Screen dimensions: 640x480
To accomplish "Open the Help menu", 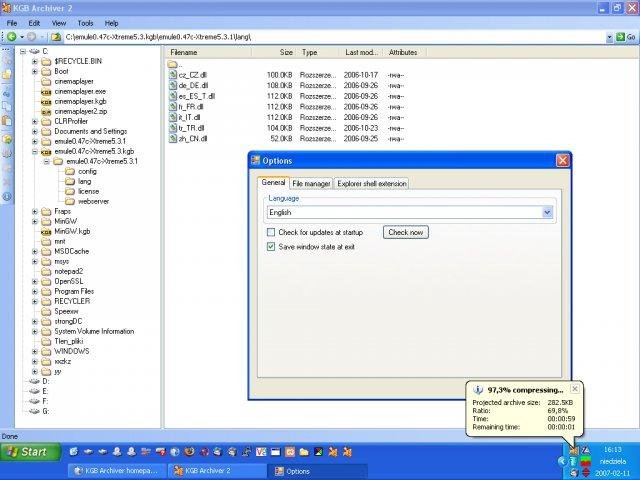I will (x=111, y=23).
